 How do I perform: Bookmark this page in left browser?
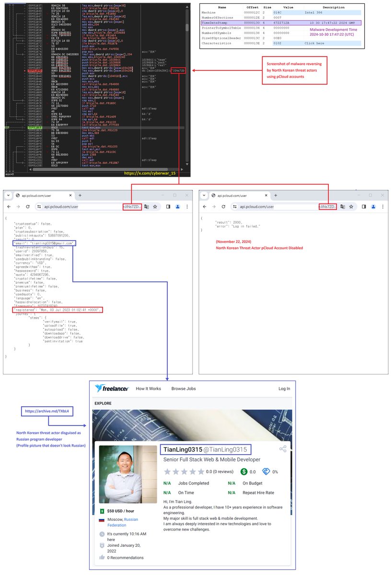pos(156,207)
